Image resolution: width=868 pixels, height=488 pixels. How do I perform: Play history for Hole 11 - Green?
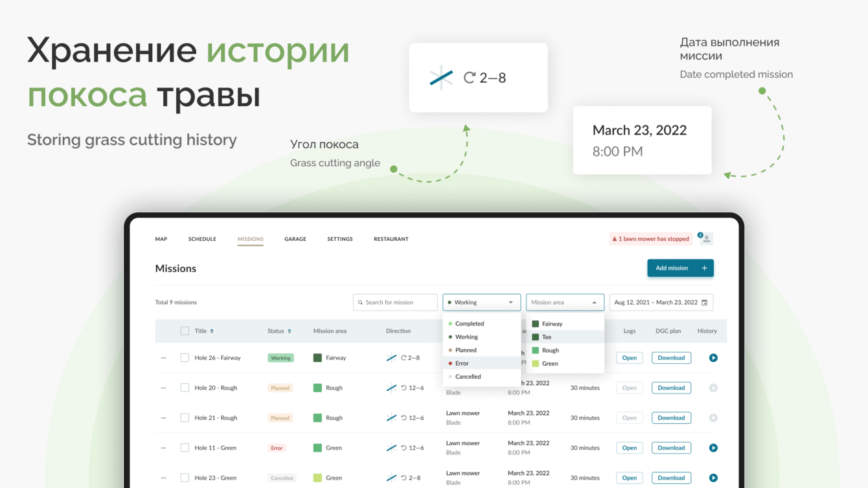(x=713, y=448)
